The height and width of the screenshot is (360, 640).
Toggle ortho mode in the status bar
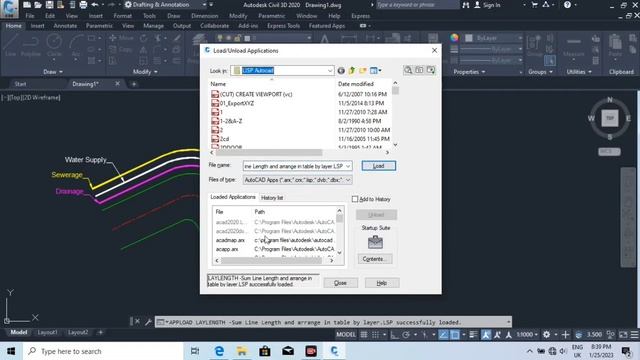pyautogui.click(x=394, y=335)
